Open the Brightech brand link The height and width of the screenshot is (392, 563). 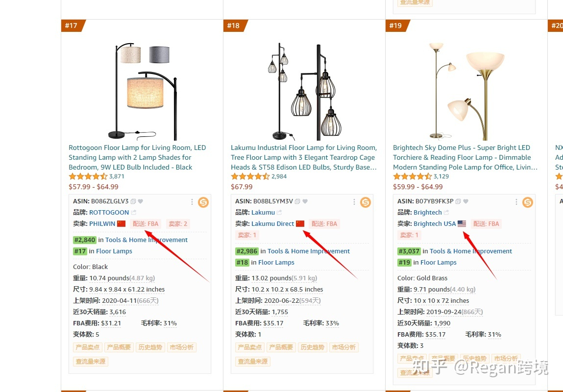(x=428, y=212)
